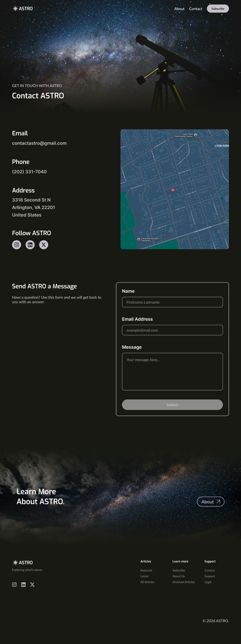Click the red location pin on the map
Viewport: 241px width, 644px height.
173,190
